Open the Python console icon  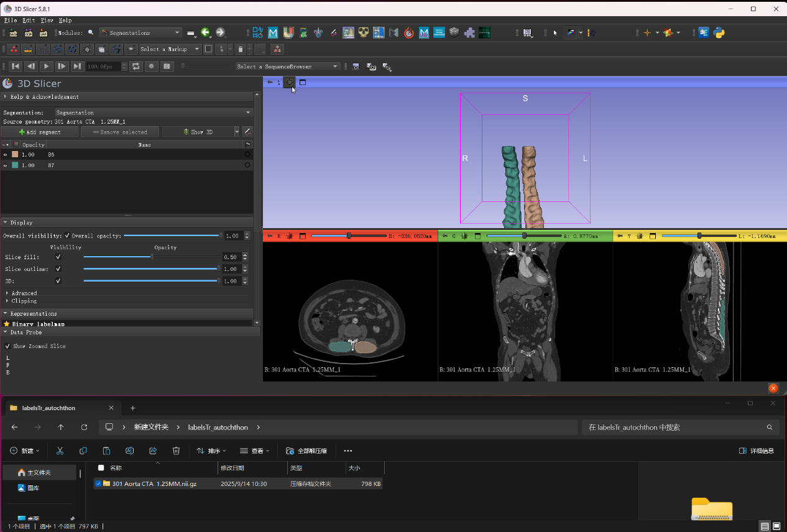pos(719,33)
